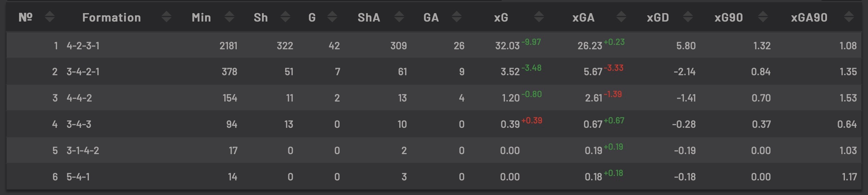Select the 5-4-1 formation row
This screenshot has width=868, height=195.
coord(78,177)
